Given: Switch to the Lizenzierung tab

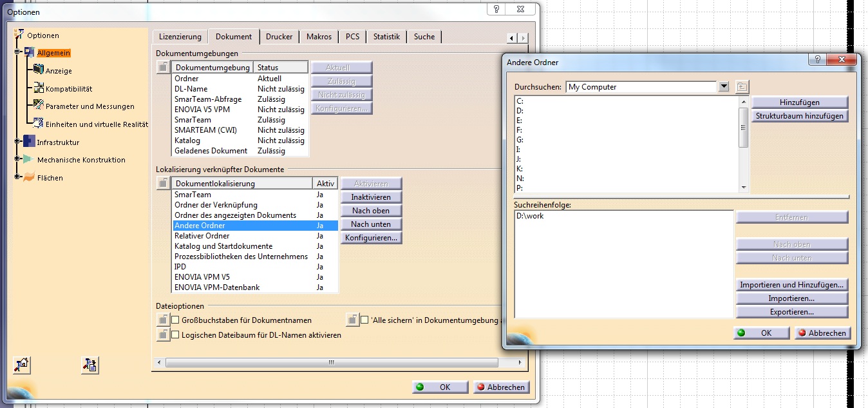Looking at the screenshot, I should click(x=180, y=37).
